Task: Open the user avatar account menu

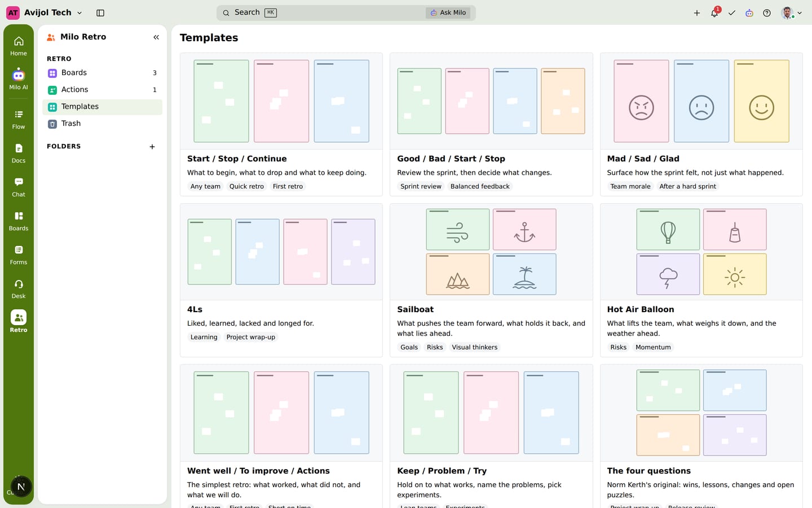Action: coord(791,12)
